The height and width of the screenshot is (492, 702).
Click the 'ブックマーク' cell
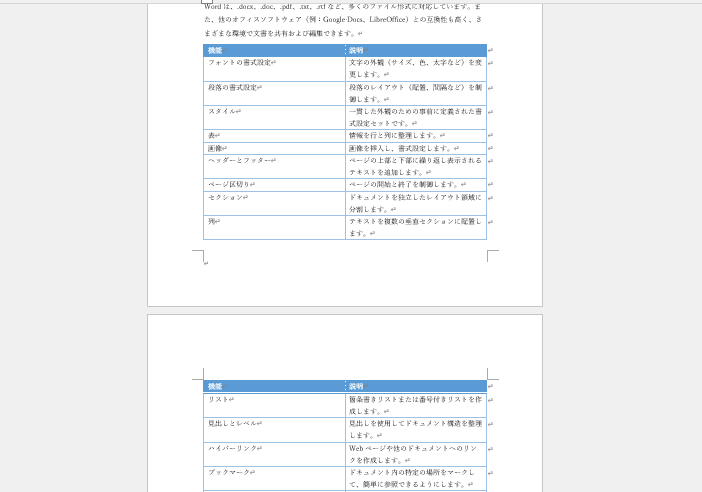click(x=274, y=478)
